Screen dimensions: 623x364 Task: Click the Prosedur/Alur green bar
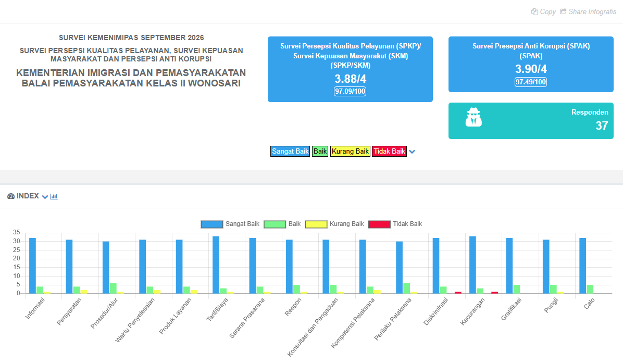click(x=113, y=288)
